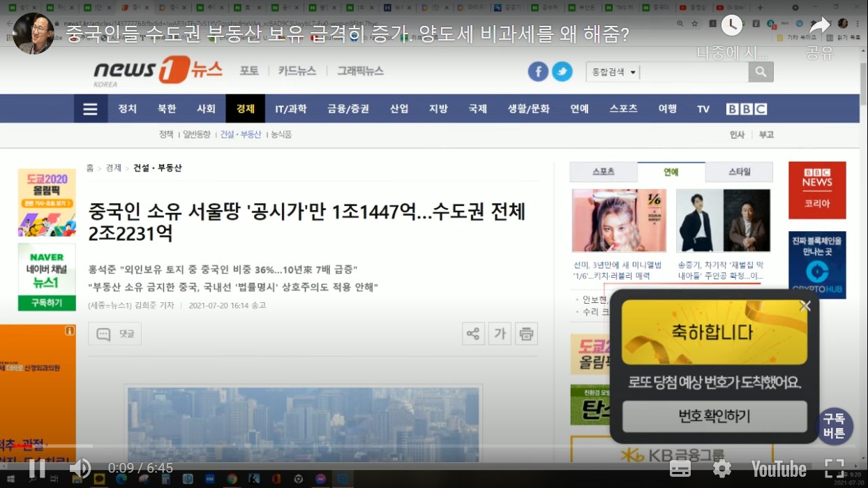This screenshot has height=488, width=868.
Task: Click the round 구독 버튼 badge
Action: pyautogui.click(x=835, y=427)
